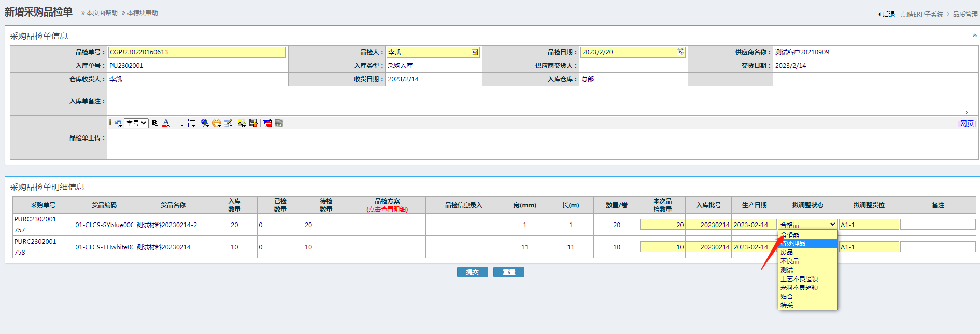Open the 品检人 selector icon
The width and height of the screenshot is (980, 334).
click(x=475, y=52)
